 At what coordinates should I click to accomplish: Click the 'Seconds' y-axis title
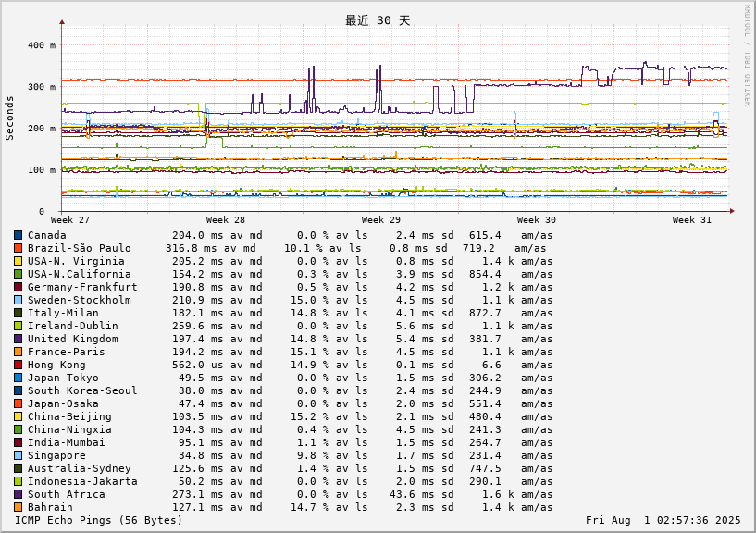[x=9, y=118]
